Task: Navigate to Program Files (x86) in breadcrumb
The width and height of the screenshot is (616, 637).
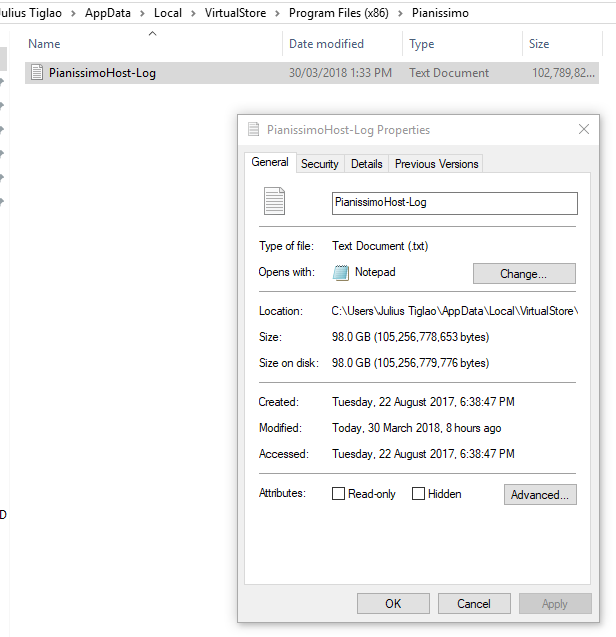Action: [339, 13]
